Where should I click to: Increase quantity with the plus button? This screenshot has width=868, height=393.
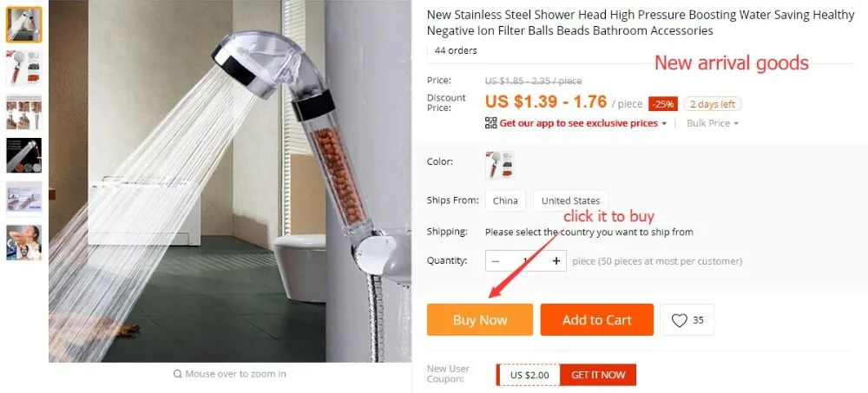(556, 261)
